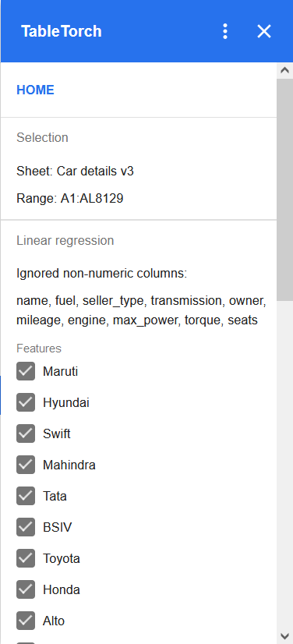Click the scrollbar down arrow
The height and width of the screenshot is (644, 293).
coord(284,635)
